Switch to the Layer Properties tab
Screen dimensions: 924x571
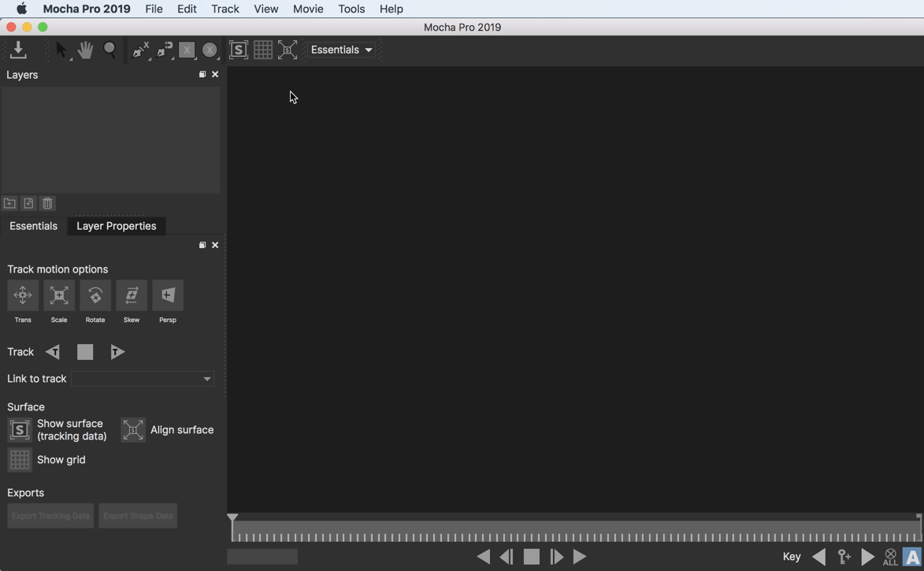click(x=117, y=226)
